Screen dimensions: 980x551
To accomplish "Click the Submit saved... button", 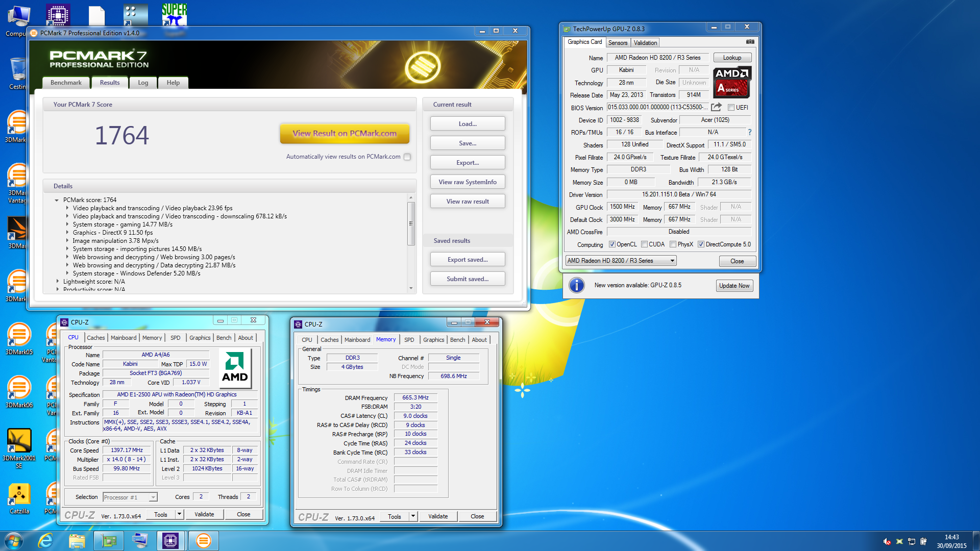I will (468, 279).
